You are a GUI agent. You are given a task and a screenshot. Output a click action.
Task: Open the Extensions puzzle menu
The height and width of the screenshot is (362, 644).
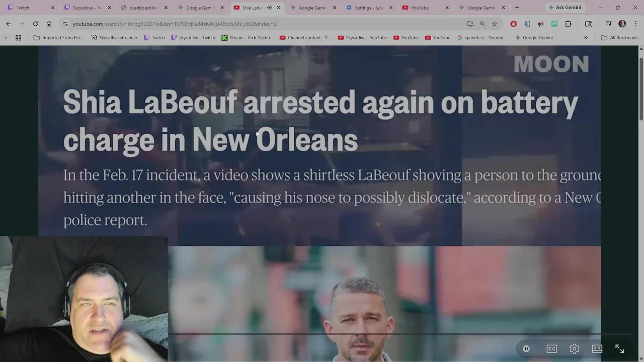(x=568, y=24)
